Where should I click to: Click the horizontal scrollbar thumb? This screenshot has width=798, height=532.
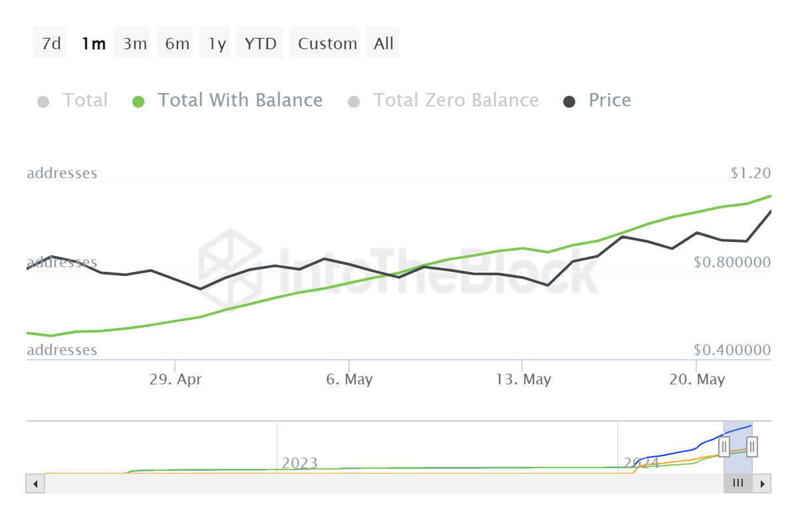pyautogui.click(x=737, y=483)
